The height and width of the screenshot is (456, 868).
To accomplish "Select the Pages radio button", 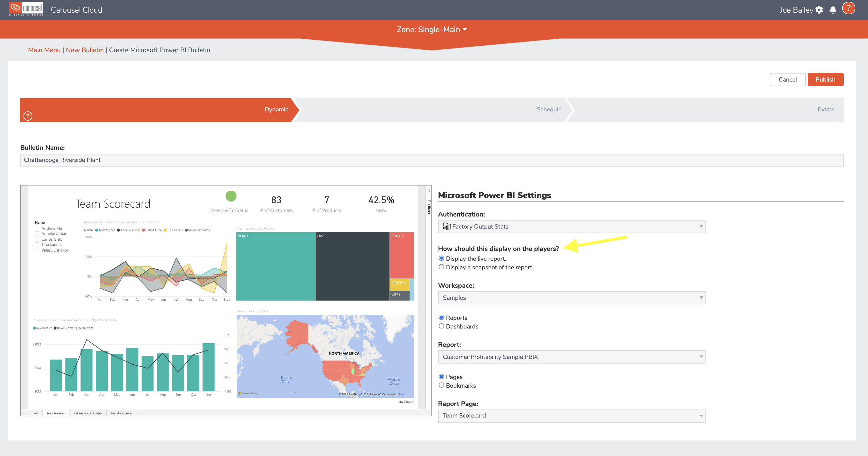I will pyautogui.click(x=441, y=376).
